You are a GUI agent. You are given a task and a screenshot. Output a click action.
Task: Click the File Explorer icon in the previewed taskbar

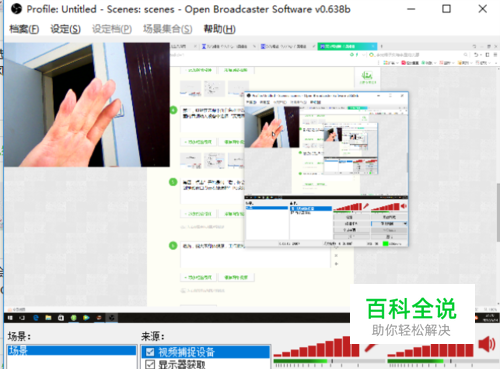(48, 318)
